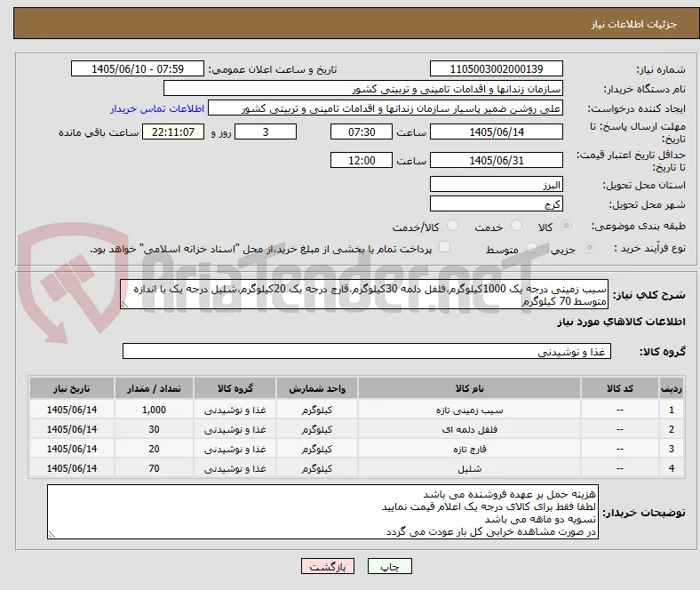Screen dimensions: 700x590
Task: Click the چاپ (print) button
Action: 389,566
